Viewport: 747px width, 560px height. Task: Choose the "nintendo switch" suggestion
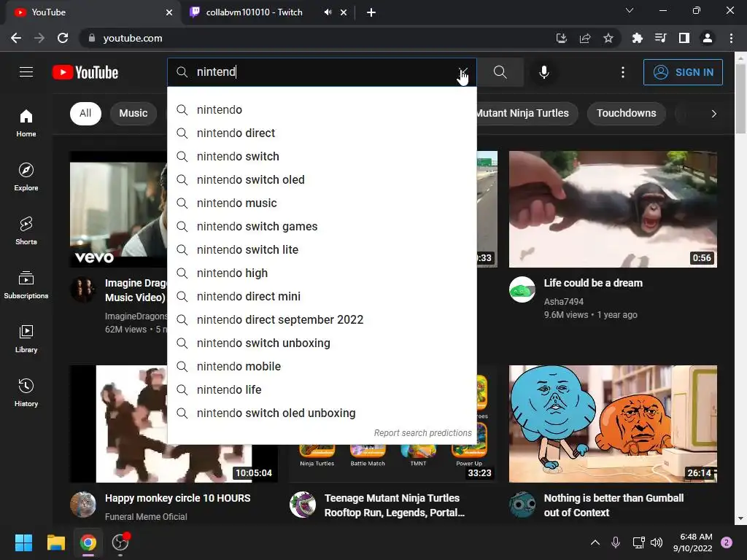coord(322,157)
